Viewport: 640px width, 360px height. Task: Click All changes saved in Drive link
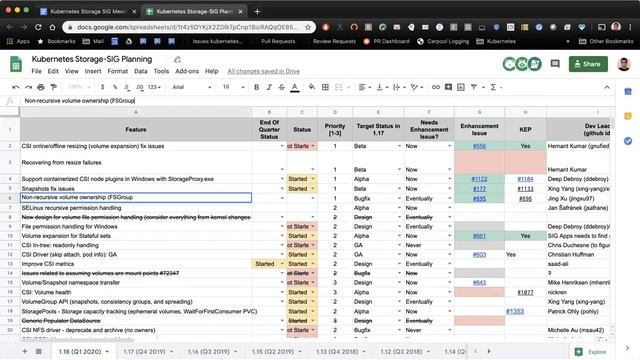263,71
